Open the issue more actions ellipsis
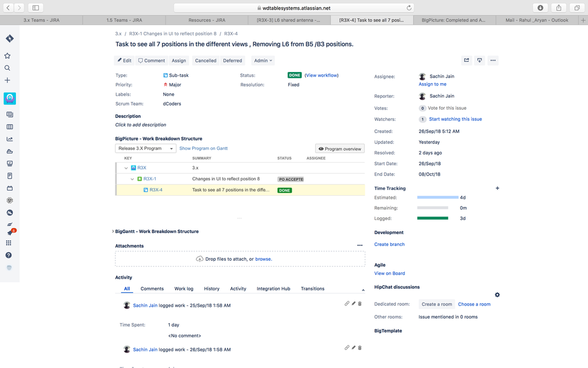Image resolution: width=588 pixels, height=368 pixels. [493, 60]
